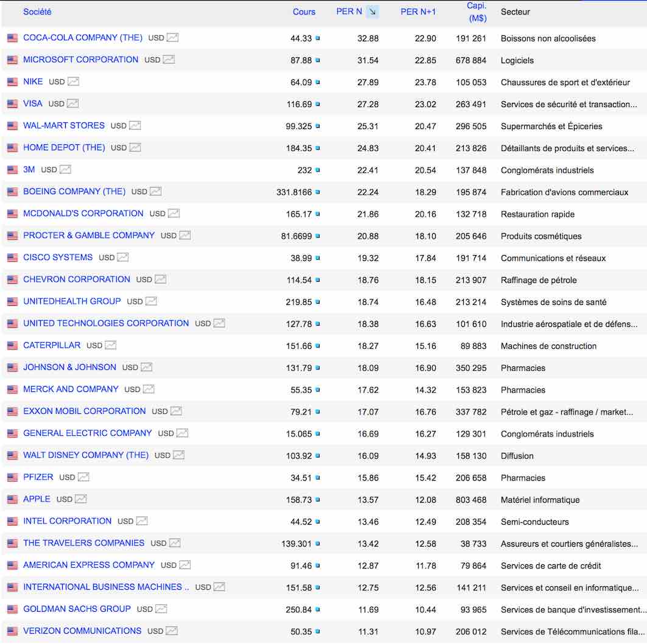
Task: Open Cisco Systems chart icon
Action: [123, 257]
